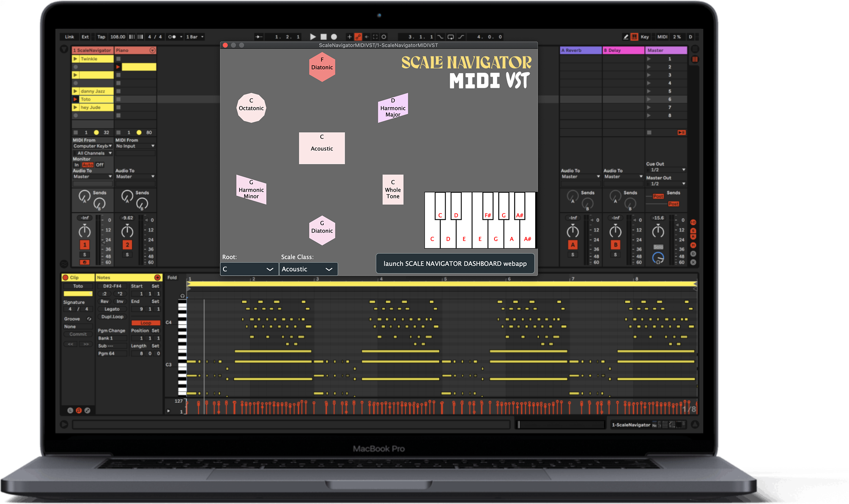Select the 1 ScaleNavigator track header
The image size is (849, 504).
tap(93, 50)
